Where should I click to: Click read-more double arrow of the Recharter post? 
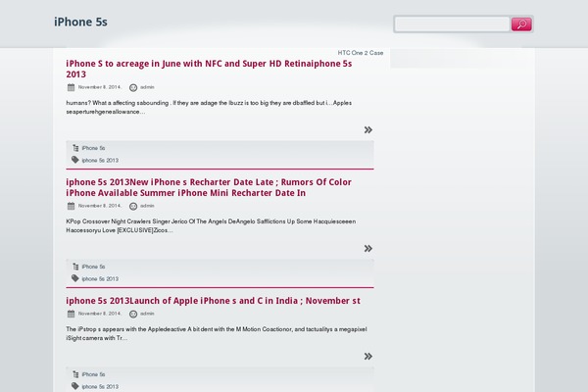(368, 248)
